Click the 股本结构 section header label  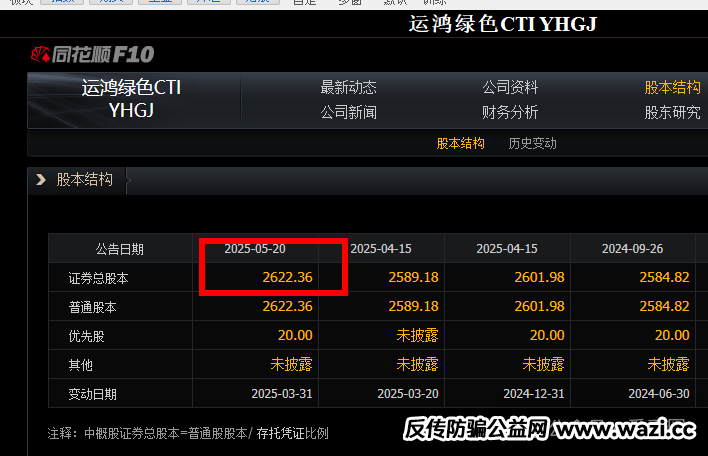coord(84,180)
